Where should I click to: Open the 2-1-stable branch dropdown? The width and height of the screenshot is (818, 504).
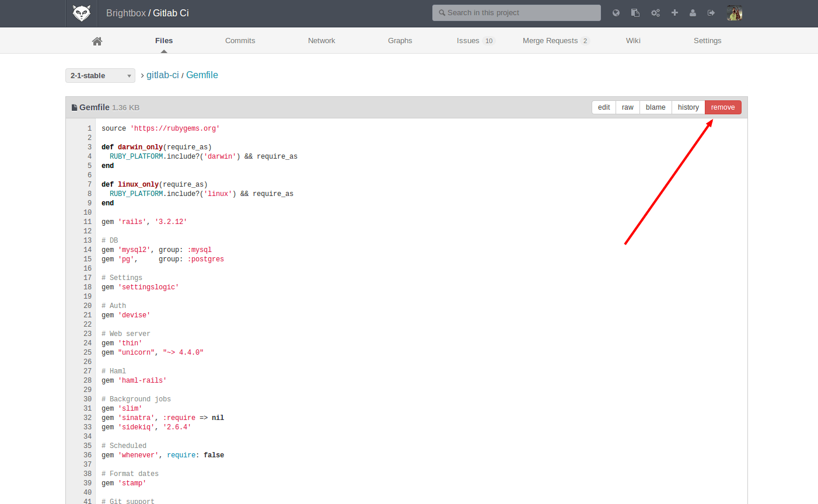pyautogui.click(x=100, y=76)
